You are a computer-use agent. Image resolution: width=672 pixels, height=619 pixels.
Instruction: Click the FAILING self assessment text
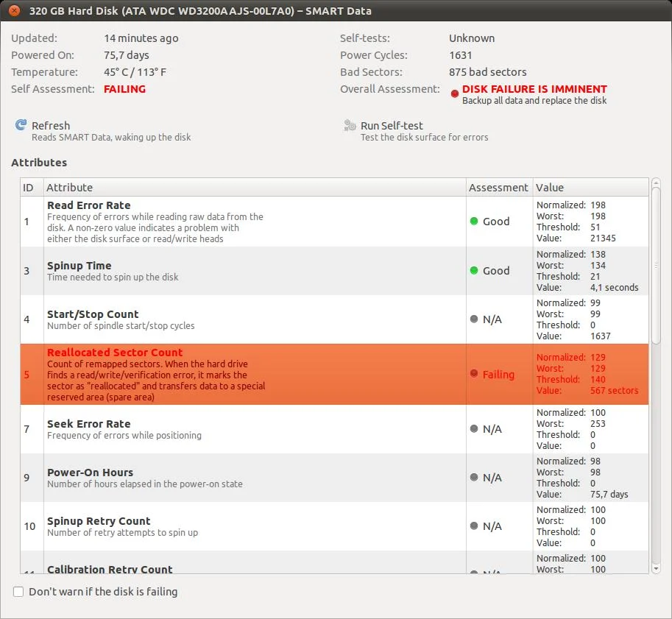click(124, 89)
